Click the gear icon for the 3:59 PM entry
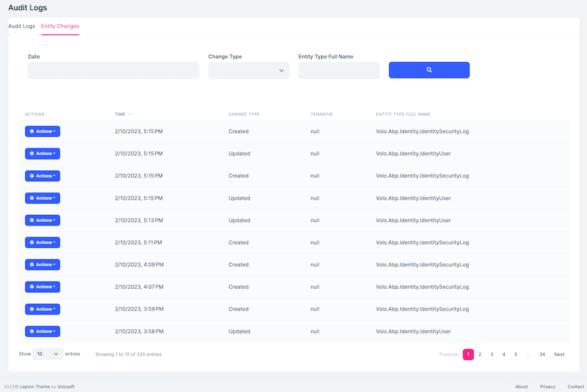Viewport: 587px width, 392px height. [32, 309]
